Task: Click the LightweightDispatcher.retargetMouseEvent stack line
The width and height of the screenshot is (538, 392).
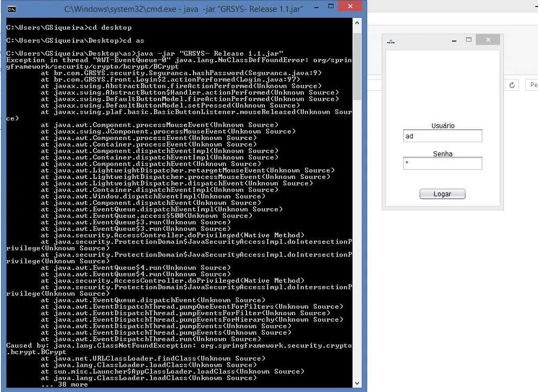Action: [188, 170]
